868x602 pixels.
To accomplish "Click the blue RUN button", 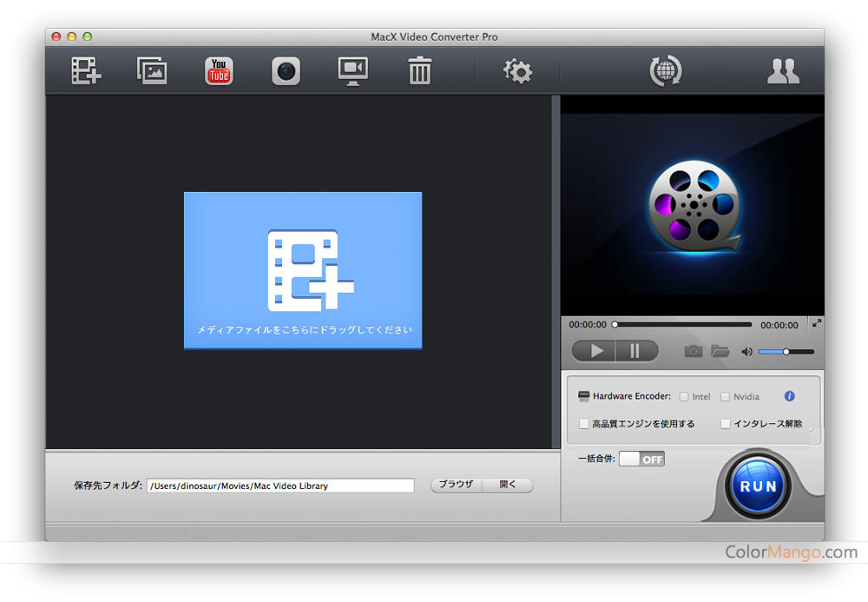I will point(758,486).
